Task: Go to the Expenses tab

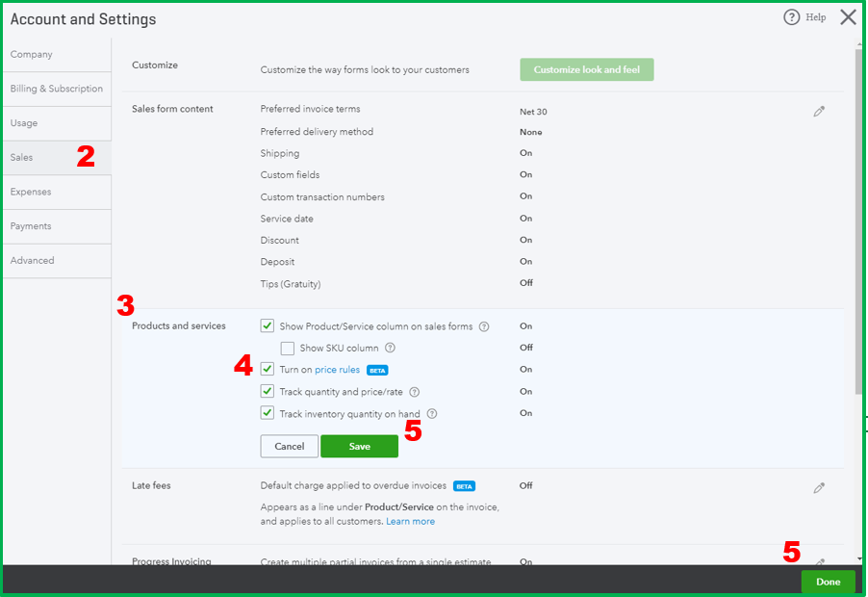Action: pyautogui.click(x=57, y=192)
